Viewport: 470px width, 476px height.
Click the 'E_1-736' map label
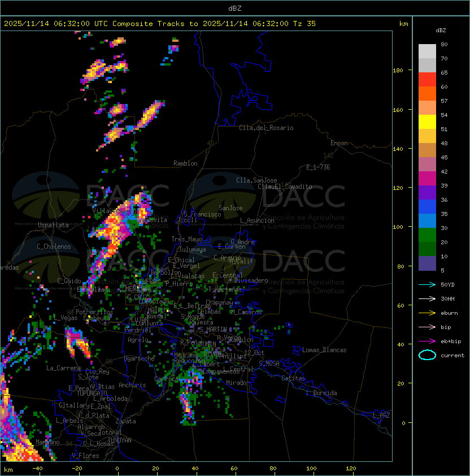point(318,167)
